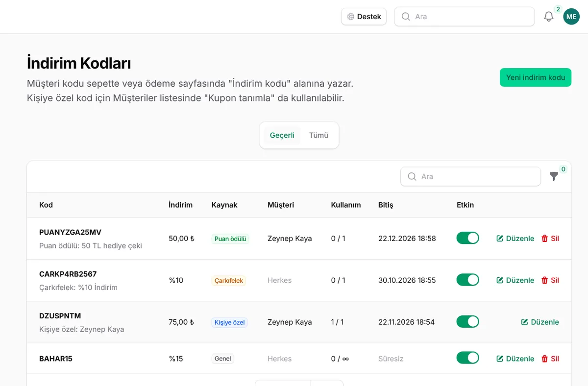
Task: Open the table filter funnel icon
Action: (x=554, y=176)
